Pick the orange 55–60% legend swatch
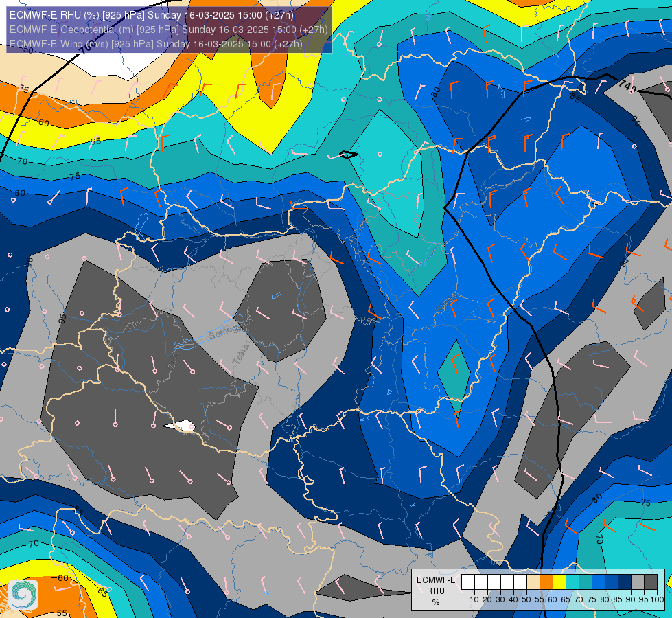Screen dimensions: 672x618 coord(546,582)
